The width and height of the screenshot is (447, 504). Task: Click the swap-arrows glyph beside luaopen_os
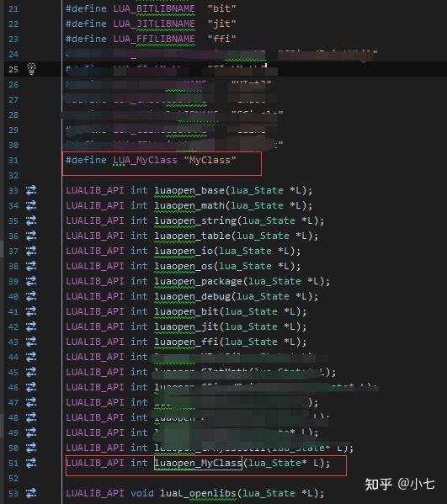coord(31,266)
